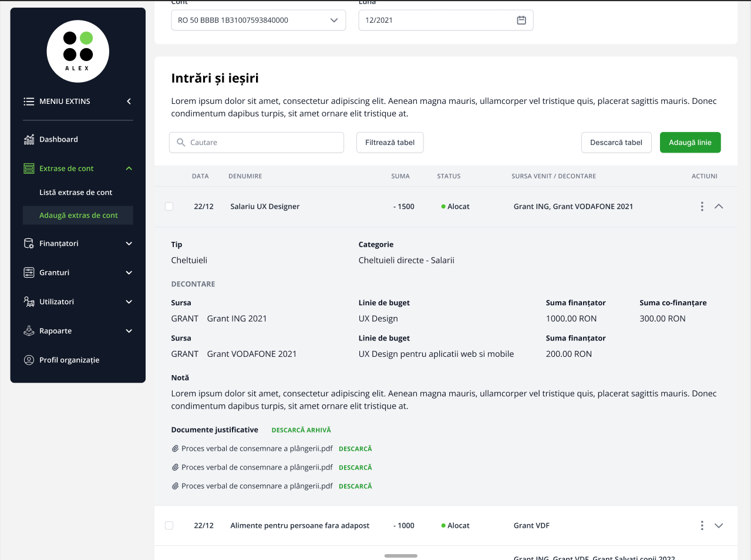
Task: Download the first Proces verbal pdf via DESCARCĂ
Action: tap(355, 449)
